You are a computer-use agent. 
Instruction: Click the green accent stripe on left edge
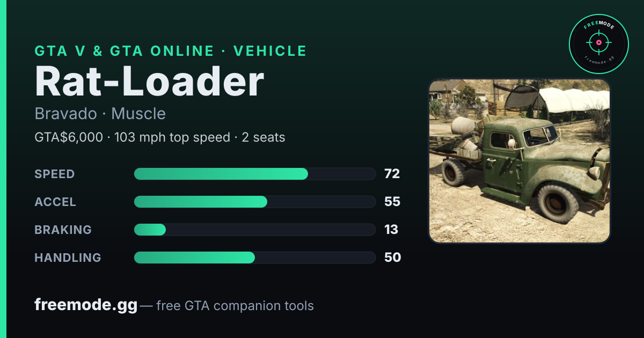pyautogui.click(x=3, y=169)
